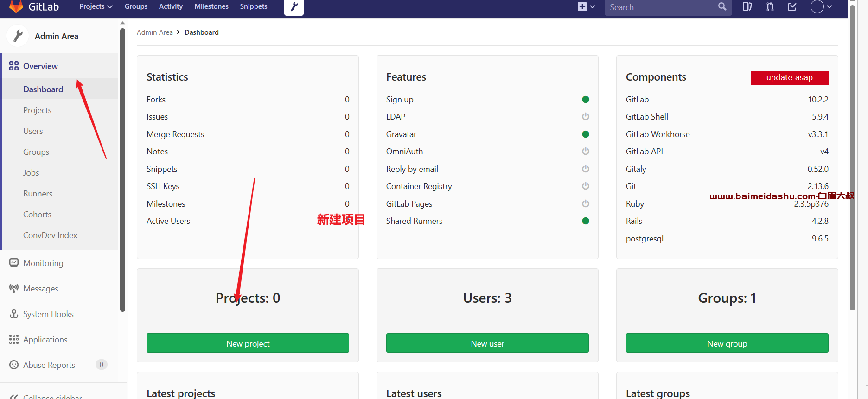Click the red update asap badge

pos(789,77)
